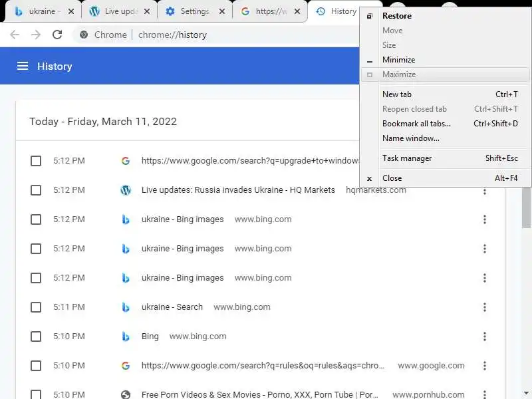Click the scrollbar down arrow
This screenshot has height=399, width=532.
(526, 393)
